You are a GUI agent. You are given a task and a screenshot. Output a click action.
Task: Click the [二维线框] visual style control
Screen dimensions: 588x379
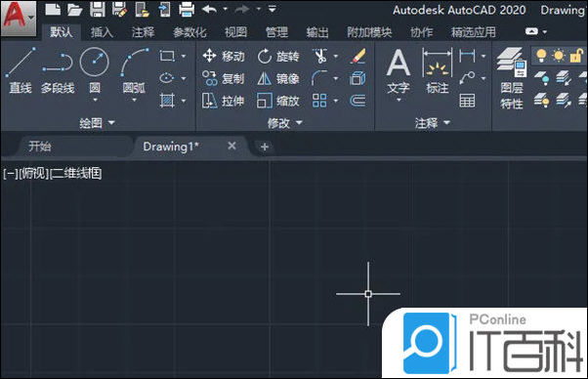(75, 174)
